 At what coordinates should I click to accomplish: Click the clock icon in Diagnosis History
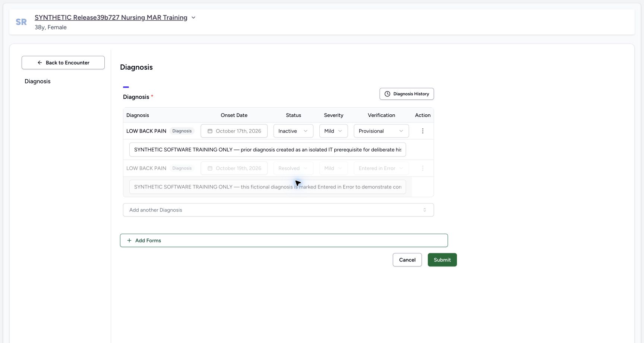[x=387, y=94]
